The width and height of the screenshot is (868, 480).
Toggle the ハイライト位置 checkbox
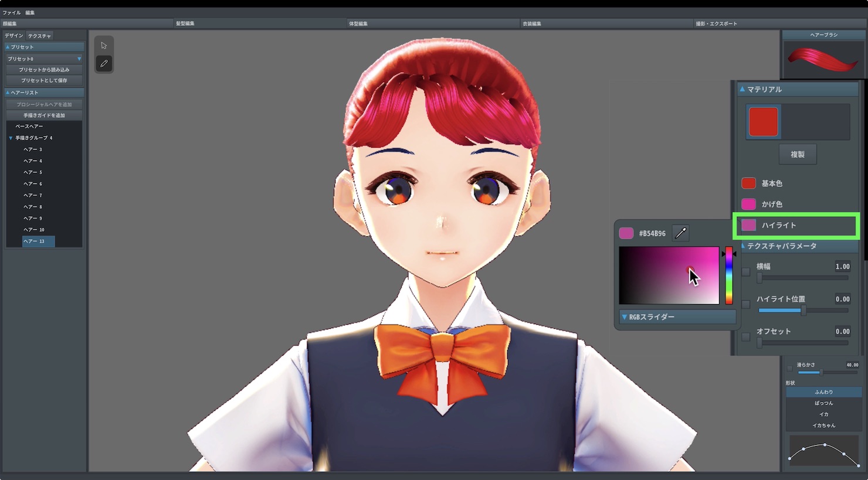click(x=745, y=305)
